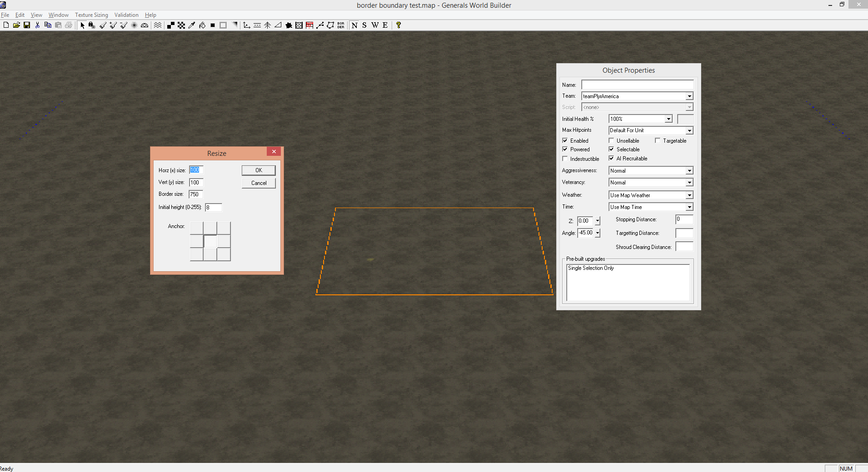This screenshot has height=472, width=868.
Task: Click the Save file toolbar icon
Action: point(27,25)
